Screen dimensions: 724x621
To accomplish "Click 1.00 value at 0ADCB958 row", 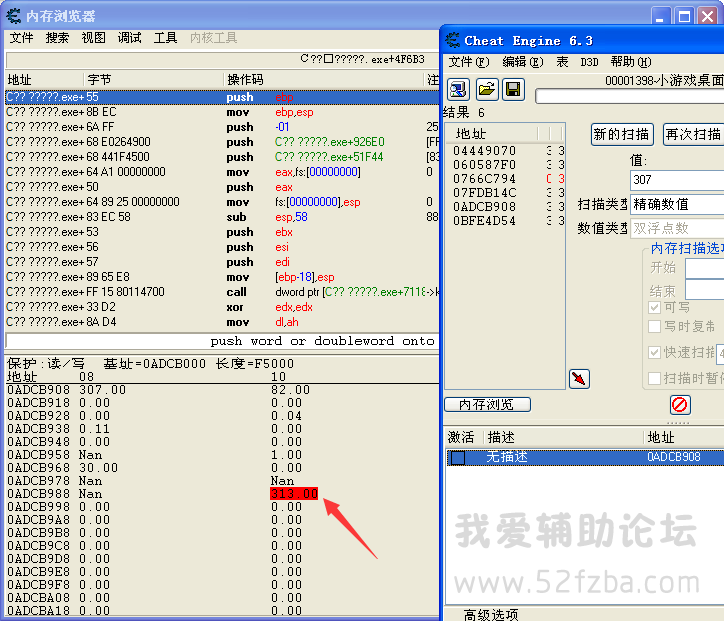I will (286, 455).
